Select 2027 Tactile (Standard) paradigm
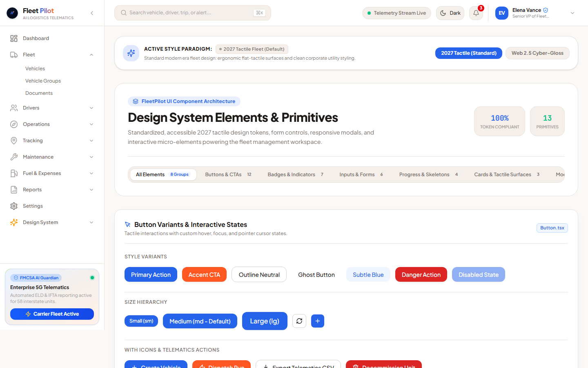 469,53
